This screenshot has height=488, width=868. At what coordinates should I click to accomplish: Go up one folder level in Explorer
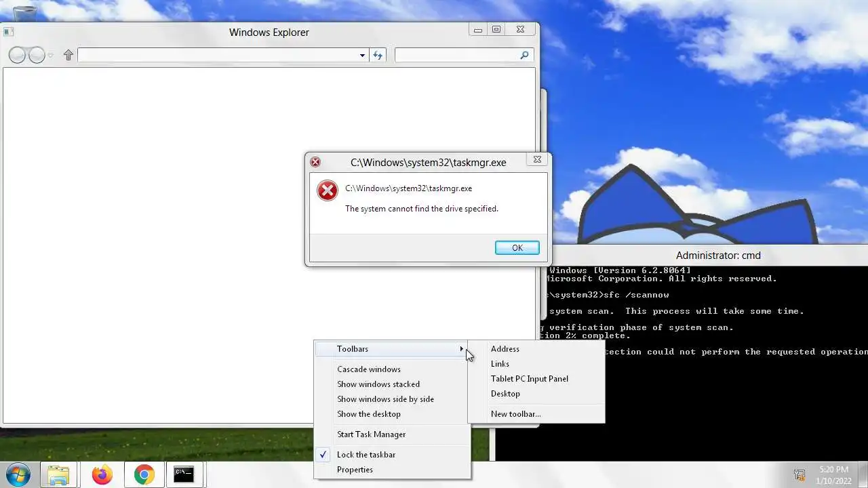tap(68, 56)
